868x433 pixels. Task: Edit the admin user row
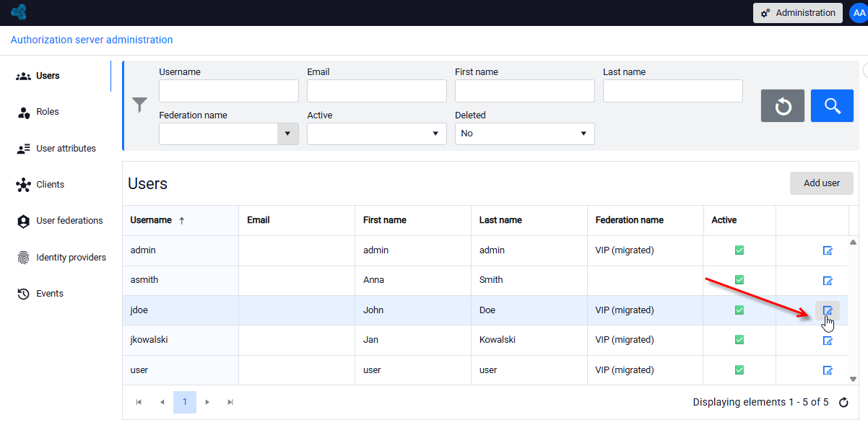click(x=828, y=250)
